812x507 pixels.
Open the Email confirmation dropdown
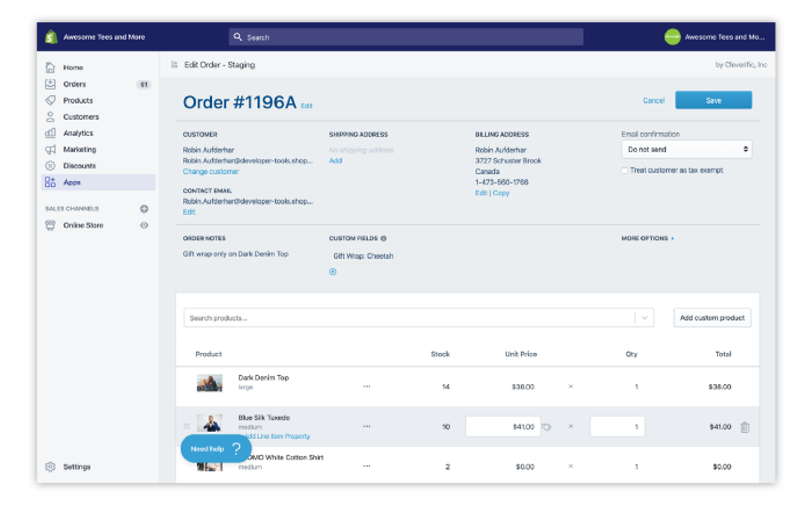pos(687,149)
